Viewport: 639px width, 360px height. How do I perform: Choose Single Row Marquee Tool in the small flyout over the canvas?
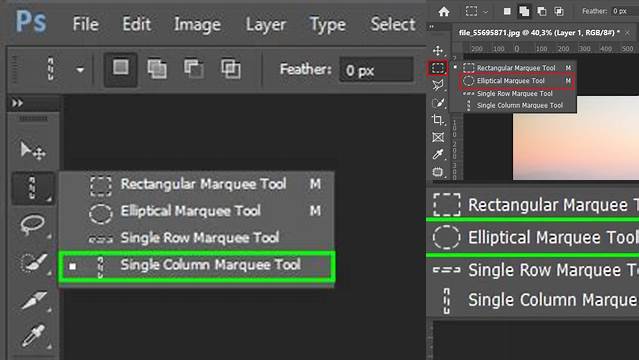tap(514, 93)
